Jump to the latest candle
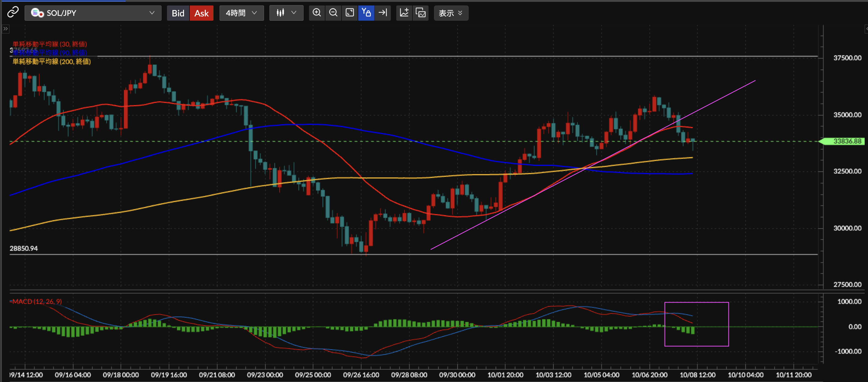Viewport: 868px width, 382px height. [x=383, y=13]
